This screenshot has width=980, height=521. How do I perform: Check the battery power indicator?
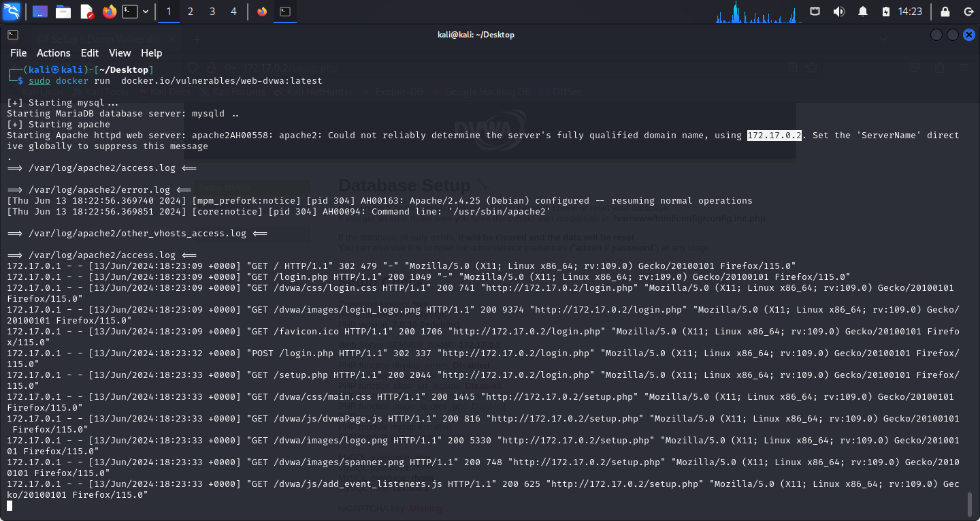coord(885,12)
